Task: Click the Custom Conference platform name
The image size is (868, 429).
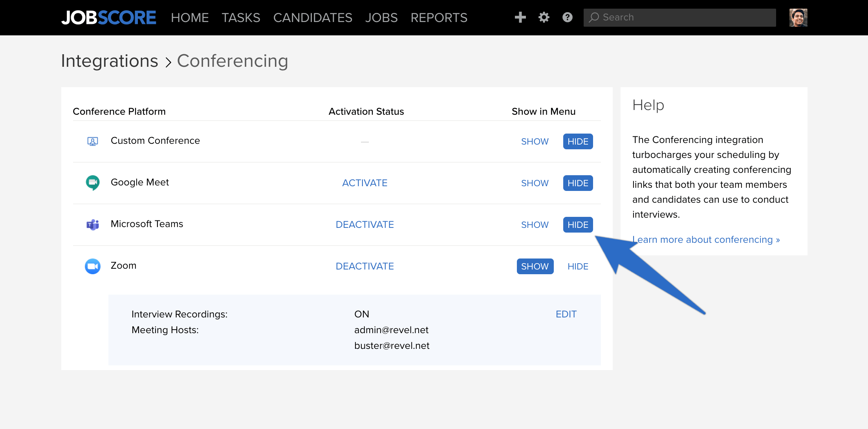Action: [x=155, y=141]
